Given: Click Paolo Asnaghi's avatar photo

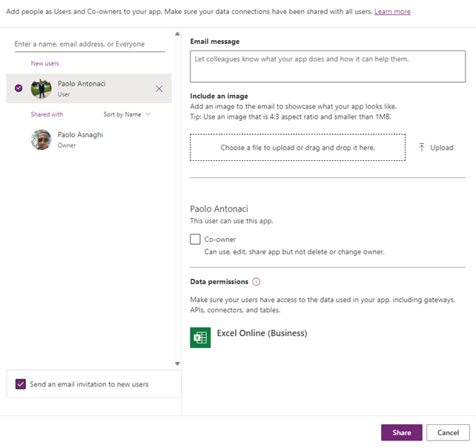Looking at the screenshot, I should tap(41, 139).
